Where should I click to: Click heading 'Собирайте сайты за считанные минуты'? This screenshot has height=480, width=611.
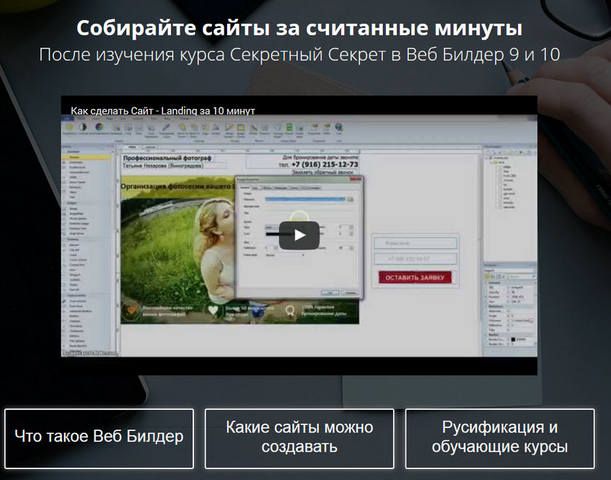[299, 28]
